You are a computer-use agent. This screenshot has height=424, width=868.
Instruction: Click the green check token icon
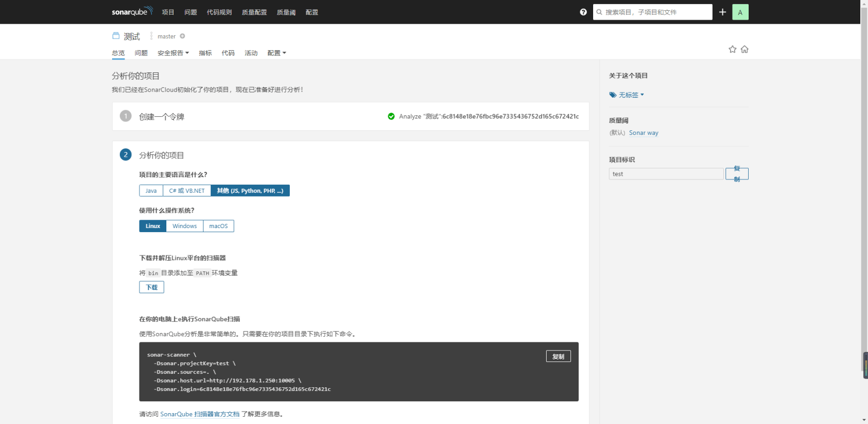coord(391,116)
